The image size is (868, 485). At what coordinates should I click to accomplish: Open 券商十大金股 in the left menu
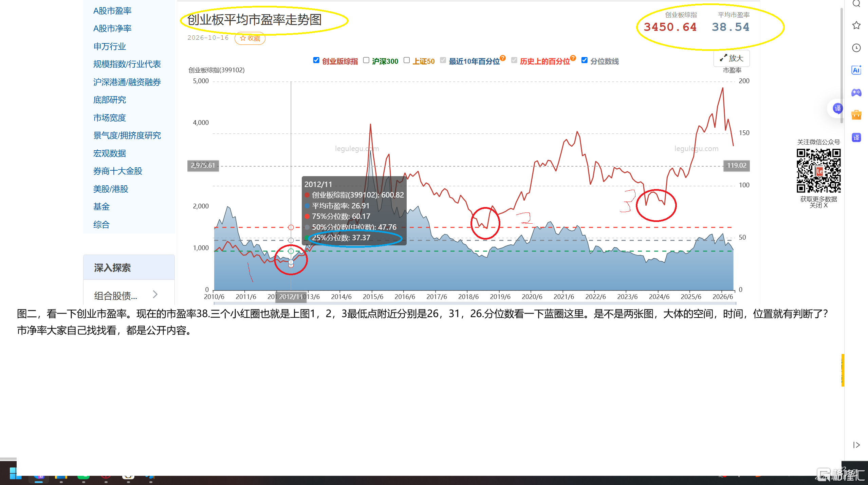pyautogui.click(x=118, y=171)
